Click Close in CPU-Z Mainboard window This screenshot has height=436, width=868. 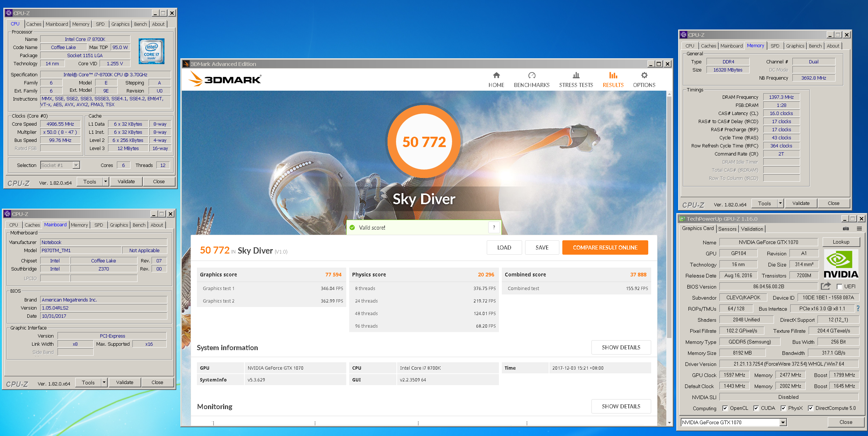click(157, 382)
